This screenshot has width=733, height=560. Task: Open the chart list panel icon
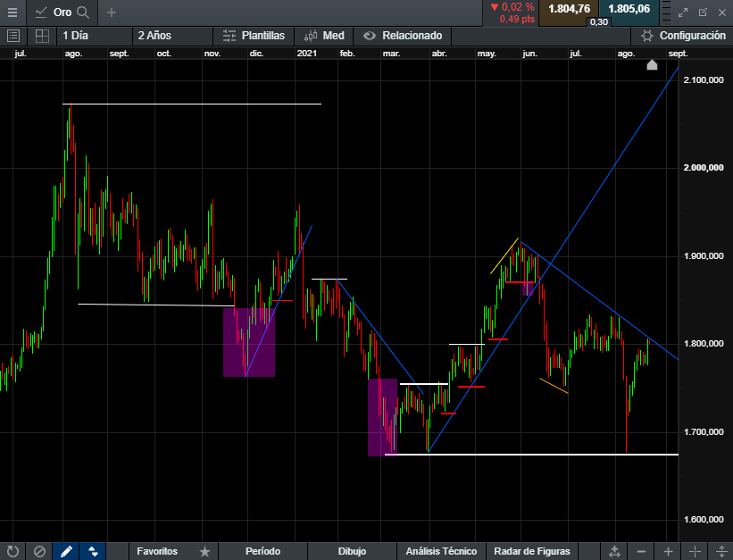pyautogui.click(x=13, y=36)
